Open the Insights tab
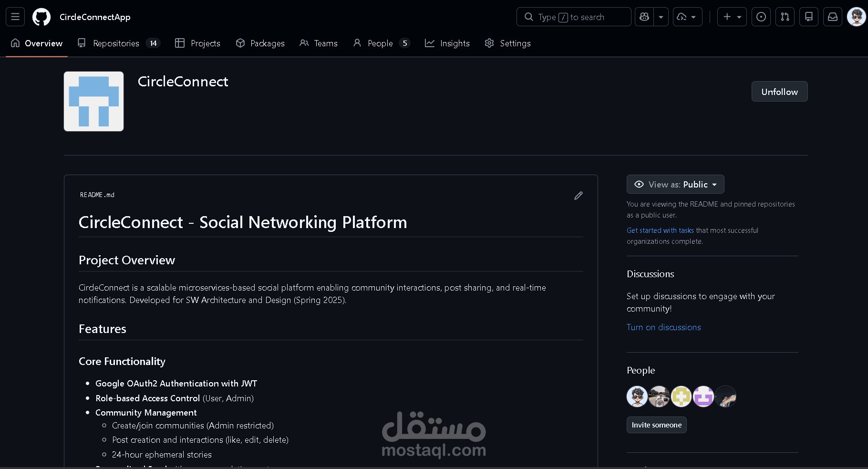The image size is (868, 469). tap(447, 43)
